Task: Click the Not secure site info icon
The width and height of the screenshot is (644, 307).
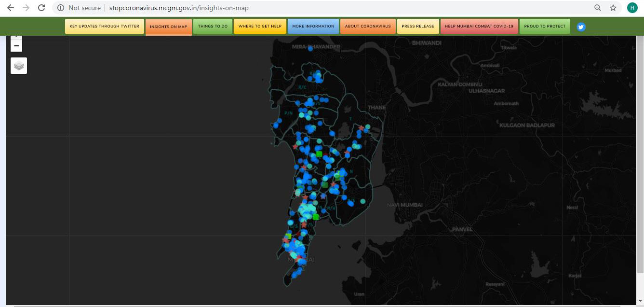Action: tap(61, 8)
